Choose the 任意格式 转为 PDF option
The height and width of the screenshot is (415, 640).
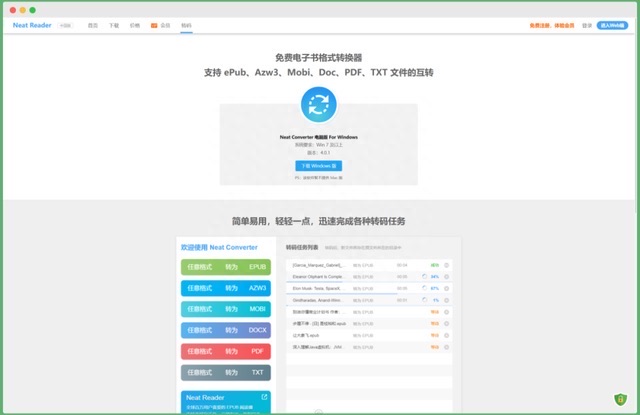click(225, 351)
